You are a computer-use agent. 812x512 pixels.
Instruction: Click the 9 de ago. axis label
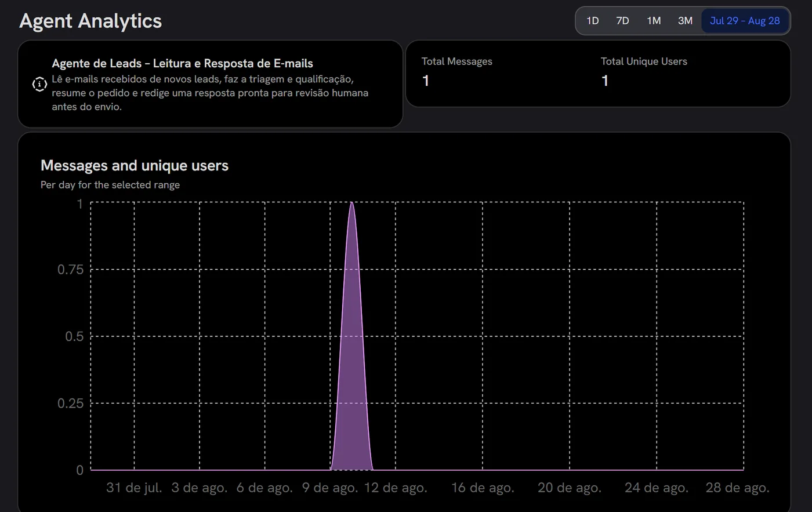[x=330, y=488]
